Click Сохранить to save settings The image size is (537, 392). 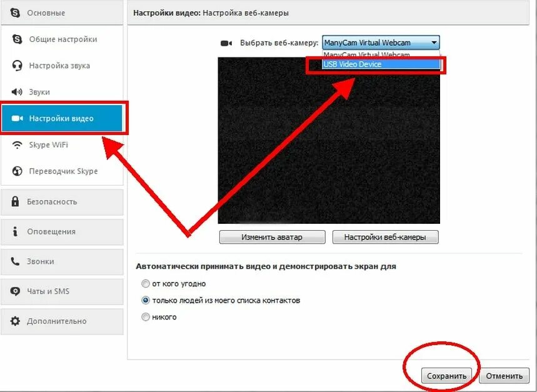click(x=446, y=376)
